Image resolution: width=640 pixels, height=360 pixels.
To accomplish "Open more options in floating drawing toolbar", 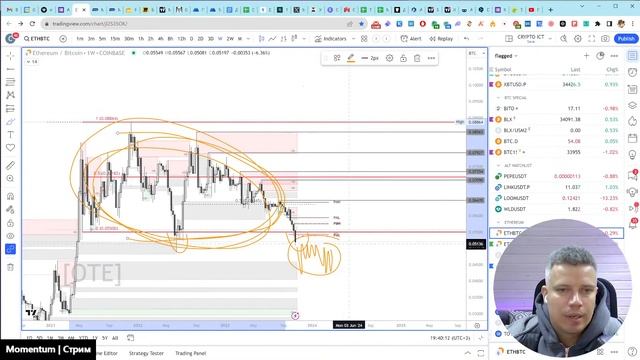I will [x=431, y=58].
